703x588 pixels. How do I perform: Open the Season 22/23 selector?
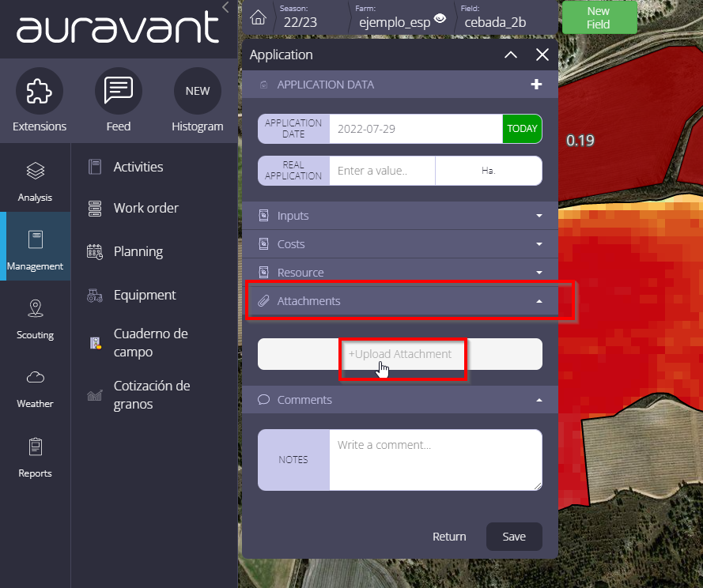click(300, 17)
